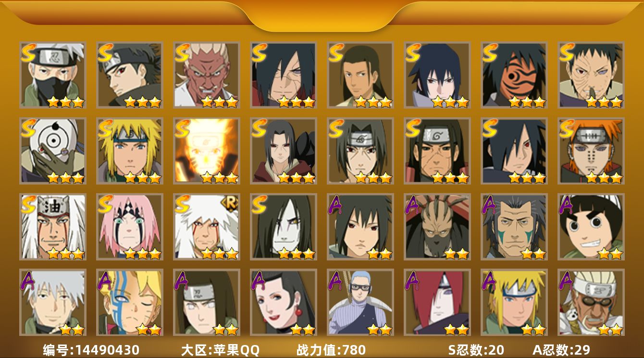Select the pale Orochimaru S-rank portrait
The height and width of the screenshot is (358, 644).
click(284, 227)
